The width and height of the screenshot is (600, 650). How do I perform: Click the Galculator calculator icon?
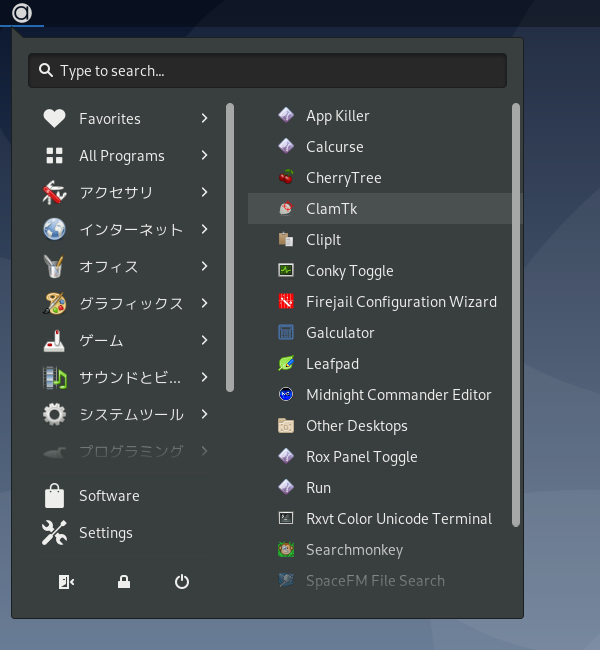coord(286,332)
